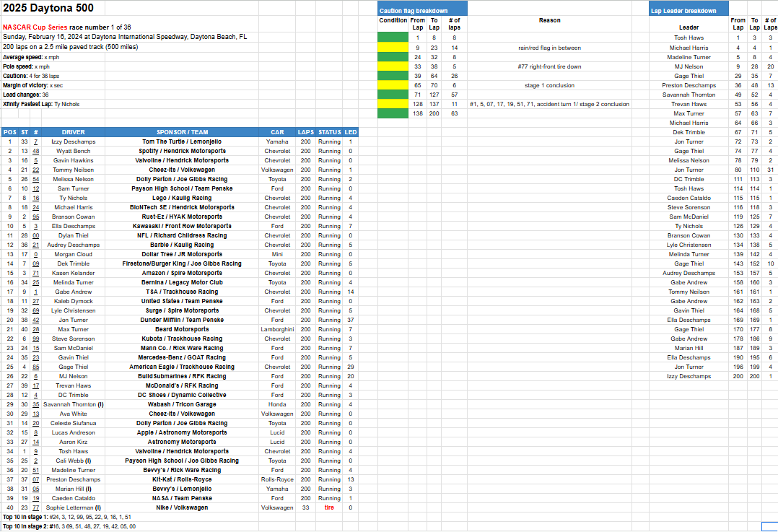Select driver name "Sophie Letterman (i)"

(74, 507)
